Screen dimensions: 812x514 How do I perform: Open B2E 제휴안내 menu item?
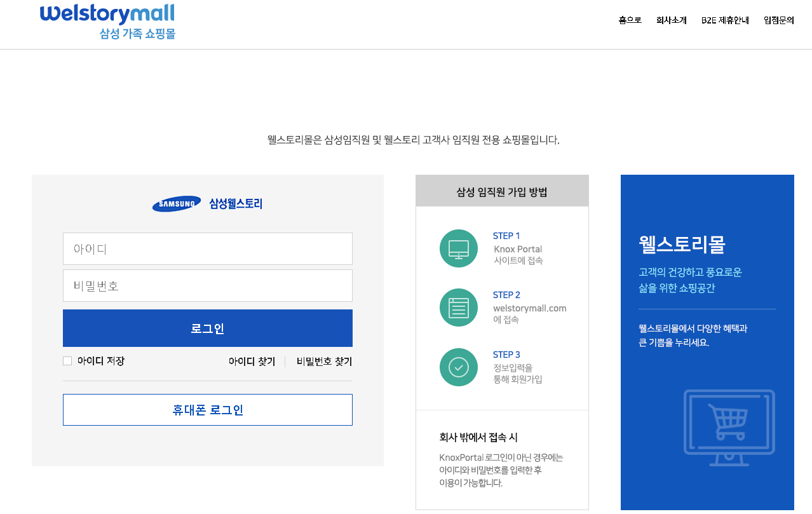[x=725, y=20]
